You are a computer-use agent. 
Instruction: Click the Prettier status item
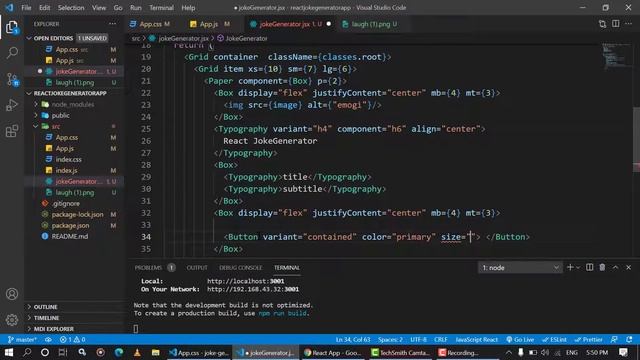[x=588, y=339]
